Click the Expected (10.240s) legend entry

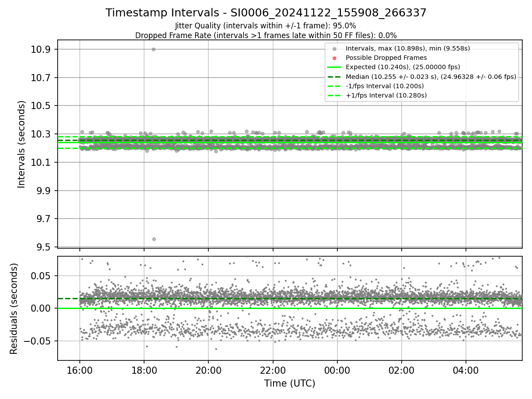(x=403, y=67)
